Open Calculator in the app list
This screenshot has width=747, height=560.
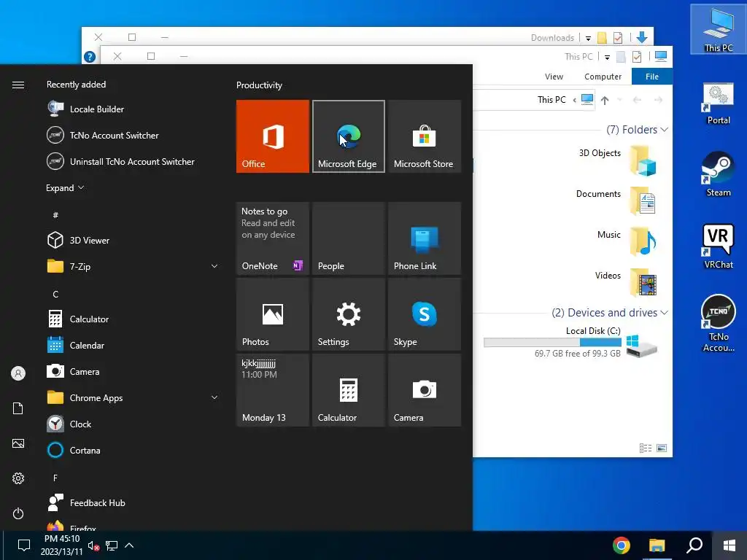133,319
